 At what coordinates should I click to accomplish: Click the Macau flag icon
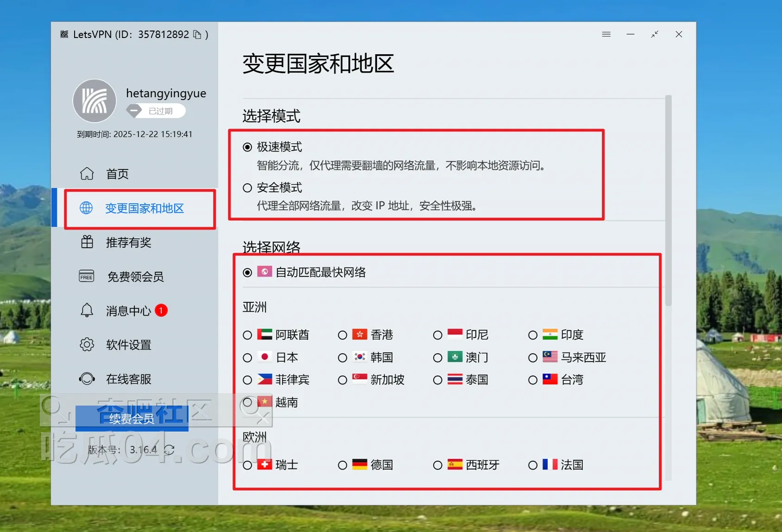coord(455,357)
